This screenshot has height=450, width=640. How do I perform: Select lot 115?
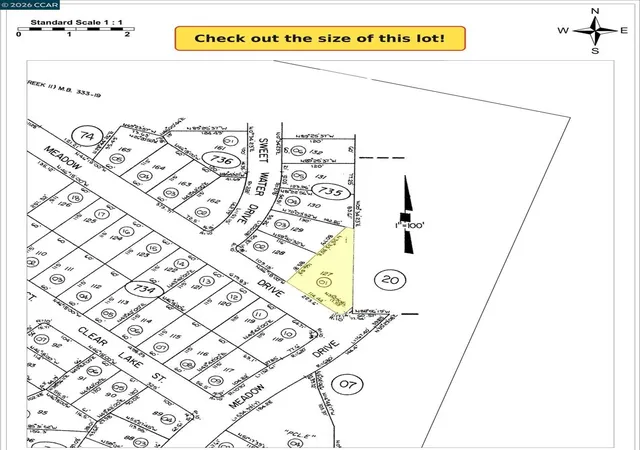point(175,336)
